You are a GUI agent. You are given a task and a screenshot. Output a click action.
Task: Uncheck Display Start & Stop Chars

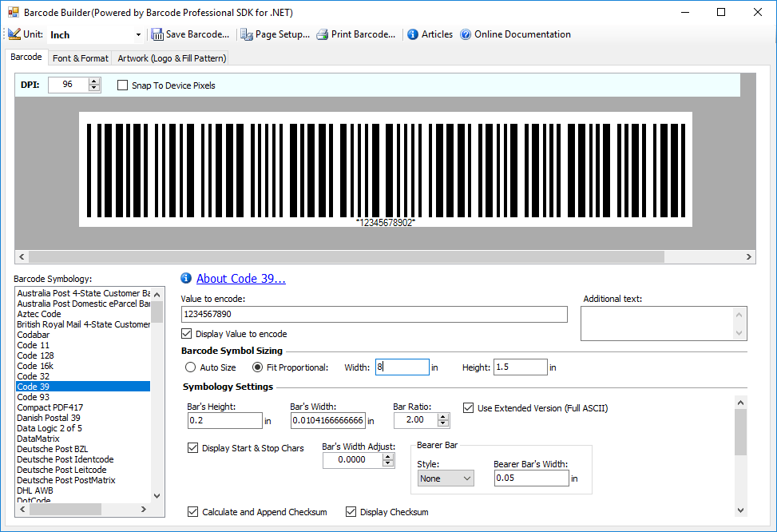(x=192, y=447)
